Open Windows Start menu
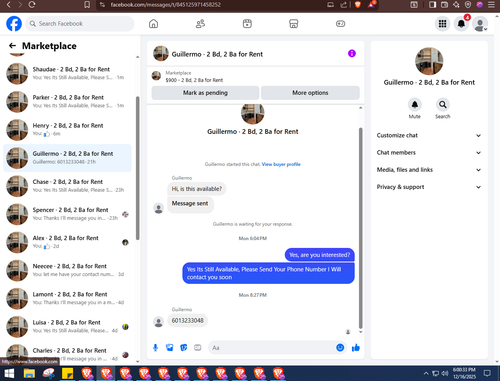Screen dimensions: 500x381 [x=9, y=373]
